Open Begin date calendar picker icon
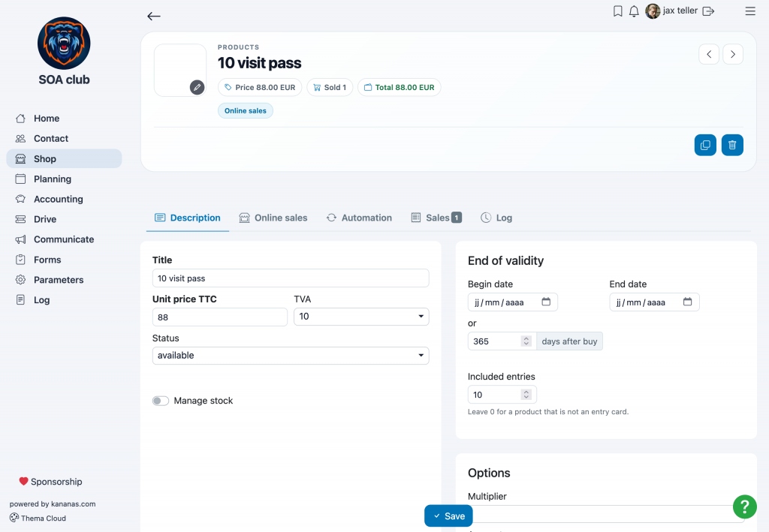The height and width of the screenshot is (532, 769). click(546, 302)
